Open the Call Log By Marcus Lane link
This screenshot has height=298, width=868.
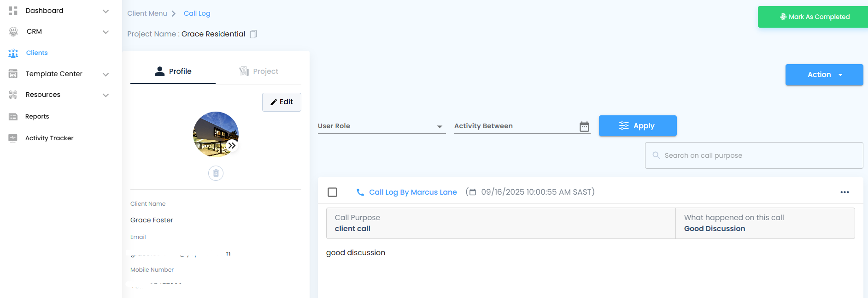point(413,192)
